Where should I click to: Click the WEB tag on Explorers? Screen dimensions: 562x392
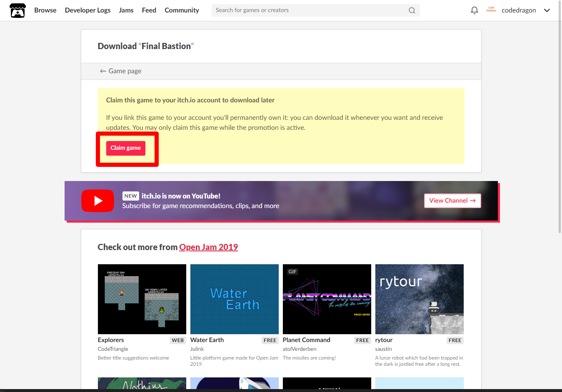178,340
